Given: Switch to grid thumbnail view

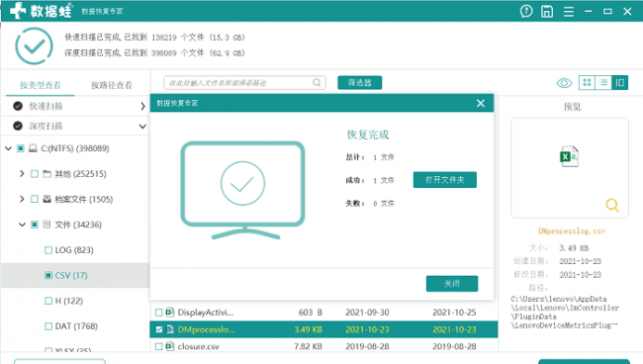Looking at the screenshot, I should point(587,83).
